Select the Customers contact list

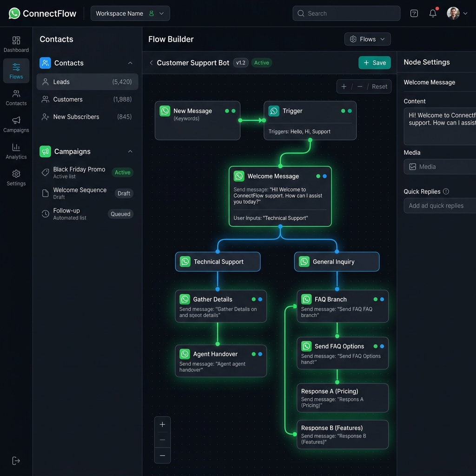click(87, 99)
